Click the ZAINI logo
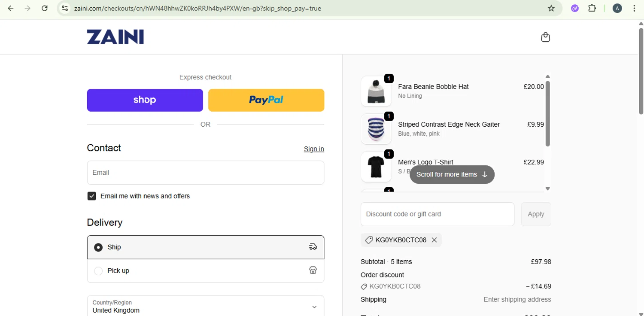The height and width of the screenshot is (316, 644). pyautogui.click(x=115, y=37)
